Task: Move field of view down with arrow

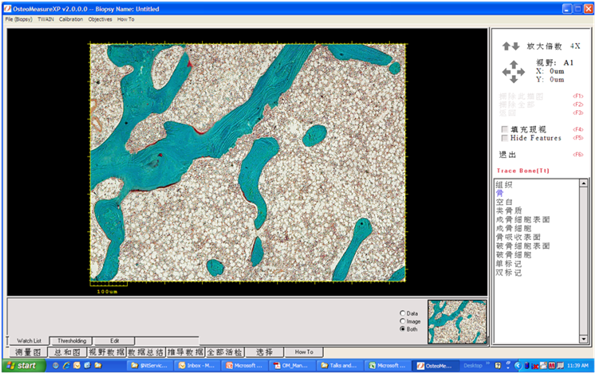Action: pyautogui.click(x=514, y=79)
